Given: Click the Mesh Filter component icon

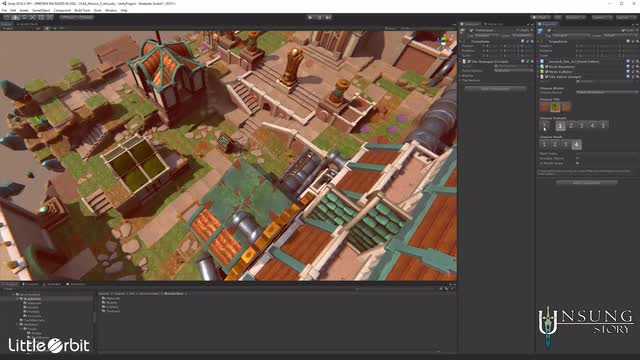Looking at the screenshot, I should tap(542, 62).
